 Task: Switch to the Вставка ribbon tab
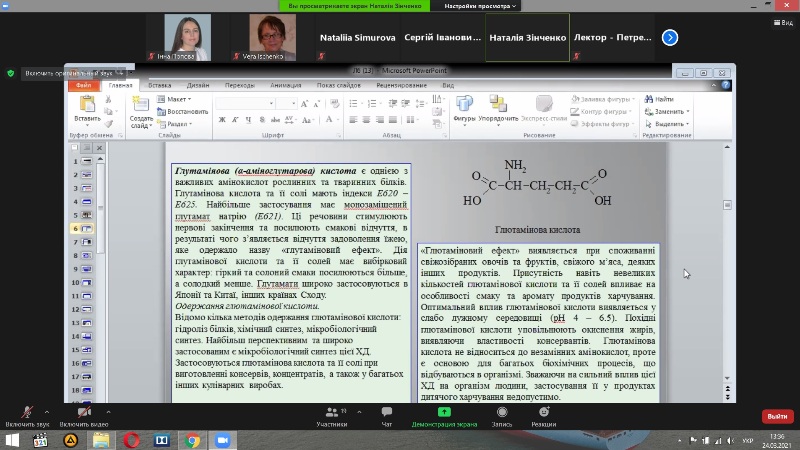click(x=160, y=85)
